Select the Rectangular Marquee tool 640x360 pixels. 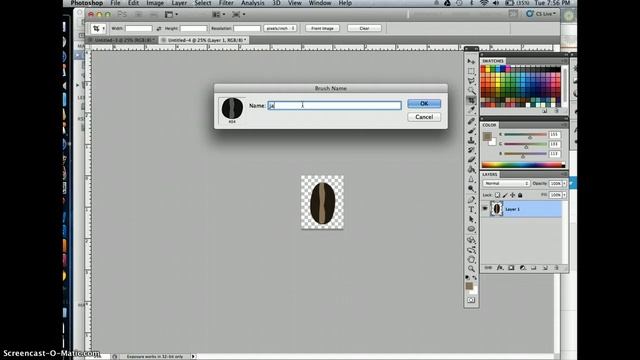coord(471,71)
